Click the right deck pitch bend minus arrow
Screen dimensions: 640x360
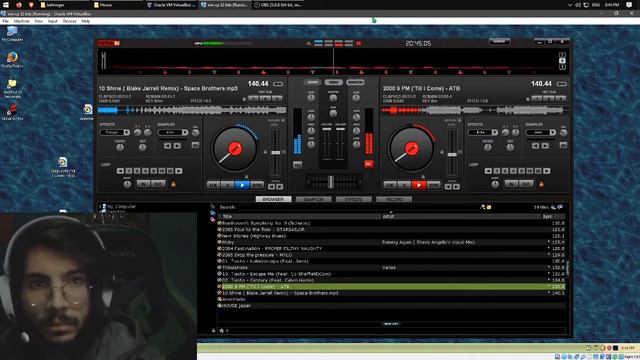click(448, 187)
